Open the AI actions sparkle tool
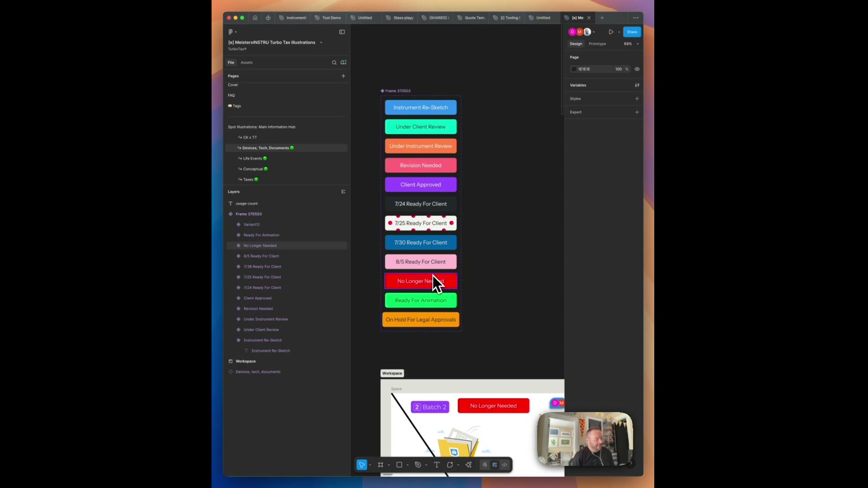Viewport: 868px width, 488px height. pyautogui.click(x=469, y=465)
